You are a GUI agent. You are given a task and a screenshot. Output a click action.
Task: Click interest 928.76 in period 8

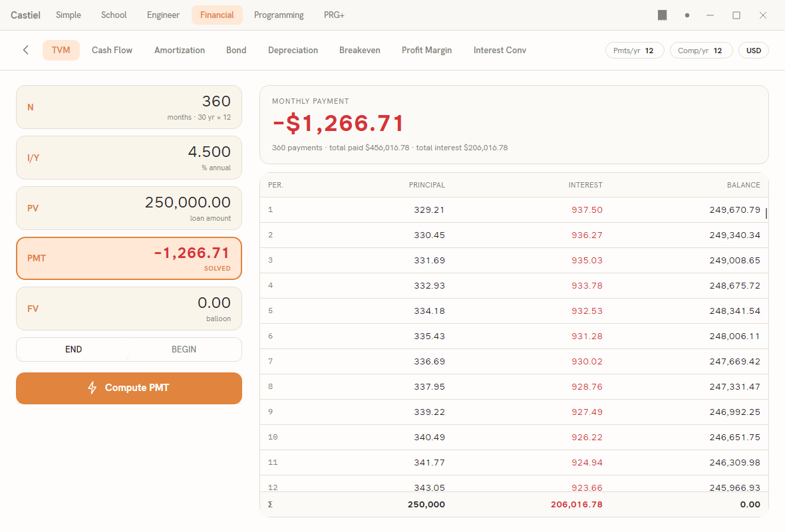pos(587,387)
